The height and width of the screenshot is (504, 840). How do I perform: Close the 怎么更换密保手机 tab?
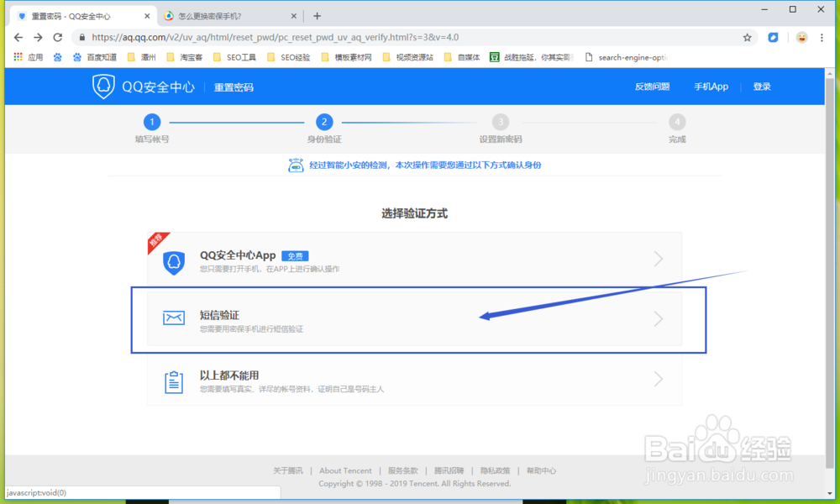click(293, 16)
